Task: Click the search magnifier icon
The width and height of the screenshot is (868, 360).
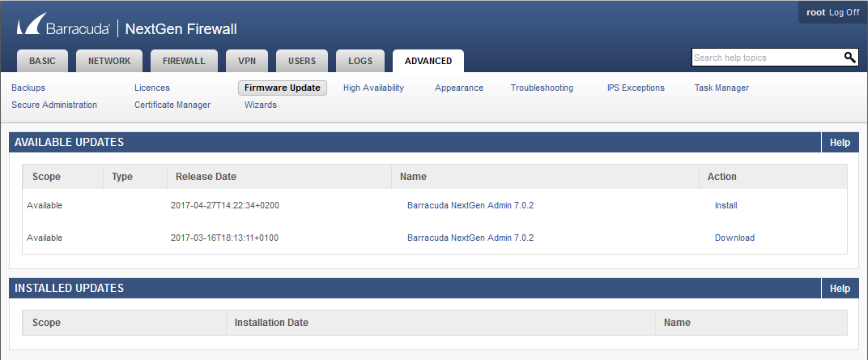Action: (849, 57)
